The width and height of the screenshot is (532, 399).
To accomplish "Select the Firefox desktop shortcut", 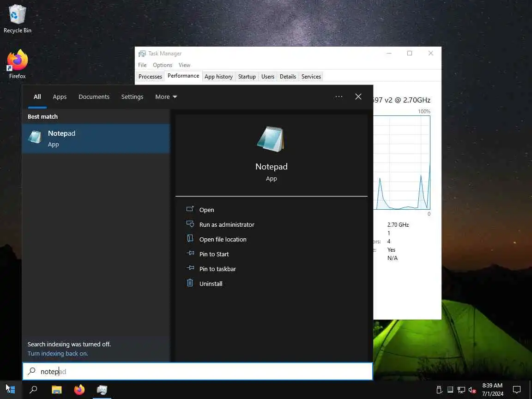I will tap(17, 65).
